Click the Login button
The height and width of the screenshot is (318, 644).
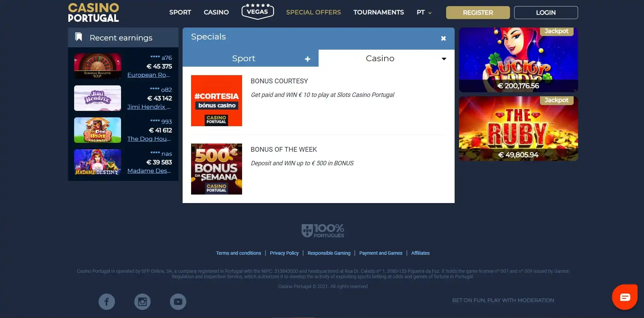[546, 13]
